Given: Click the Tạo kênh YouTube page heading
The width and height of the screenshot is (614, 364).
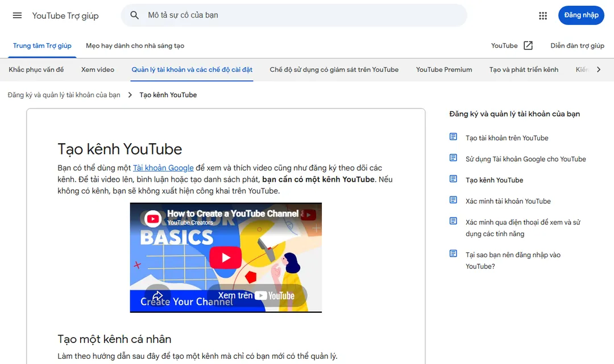Looking at the screenshot, I should (120, 149).
